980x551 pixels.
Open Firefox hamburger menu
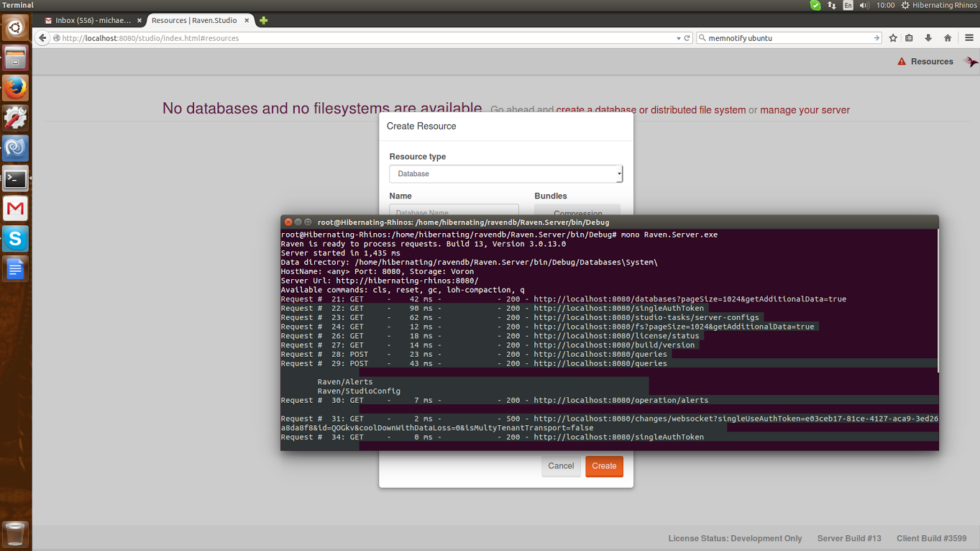click(x=969, y=38)
